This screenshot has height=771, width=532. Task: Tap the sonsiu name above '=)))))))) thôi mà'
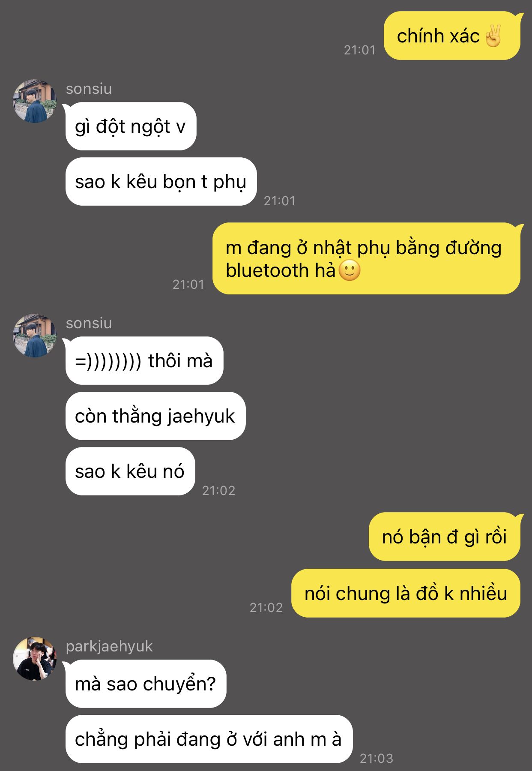pyautogui.click(x=89, y=323)
